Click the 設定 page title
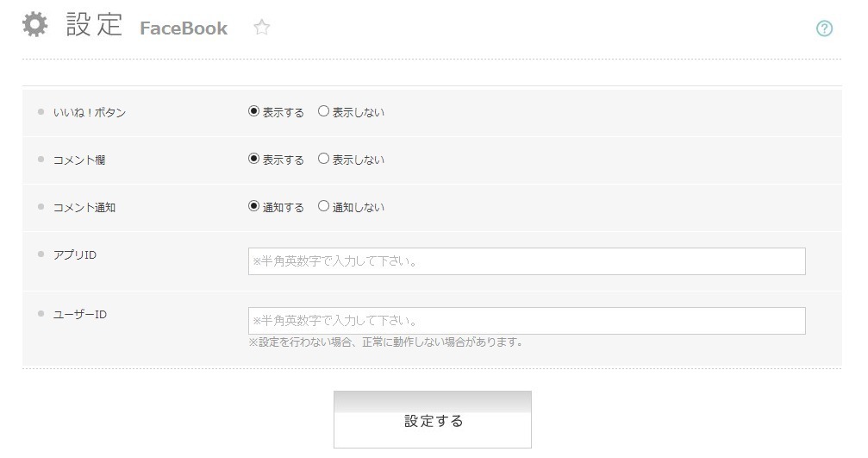Viewport: 868px width, 458px height. tap(94, 25)
